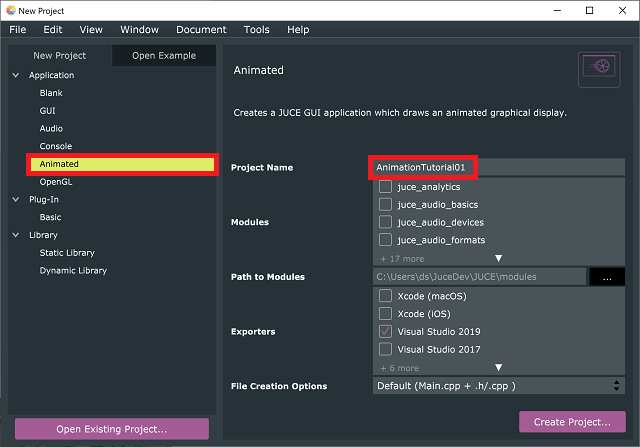Open the File Creation Options dropdown
Screen dimensions: 640x447
click(x=499, y=386)
